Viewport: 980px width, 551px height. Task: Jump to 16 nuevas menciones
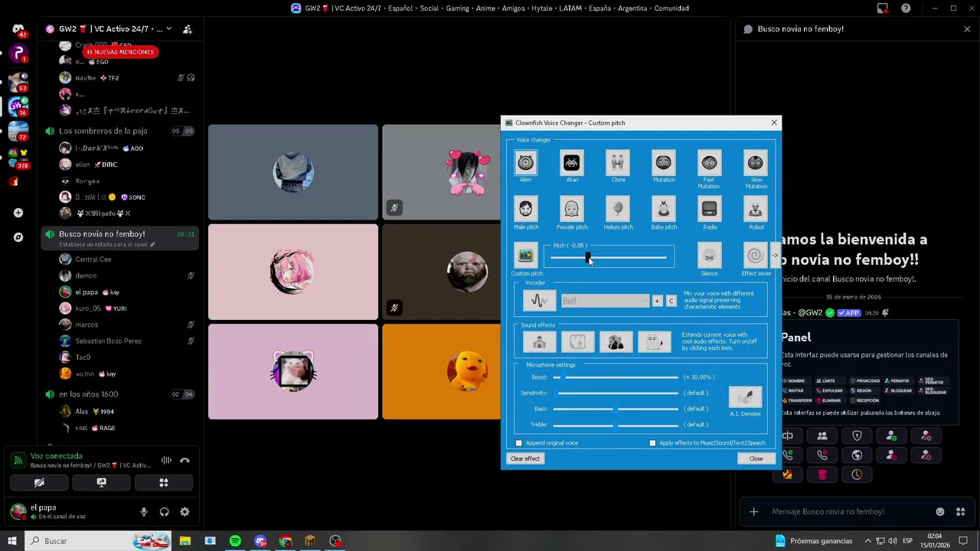pyautogui.click(x=119, y=52)
